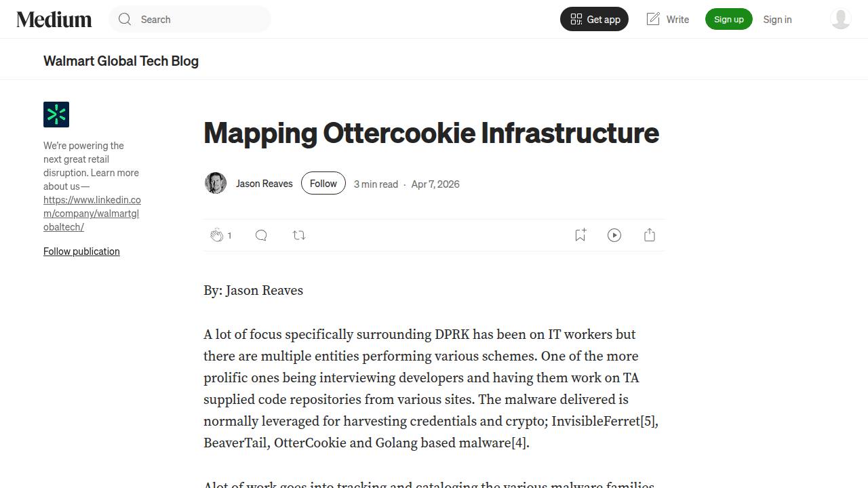The width and height of the screenshot is (868, 488).
Task: Click Follow publication link
Action: tap(81, 251)
